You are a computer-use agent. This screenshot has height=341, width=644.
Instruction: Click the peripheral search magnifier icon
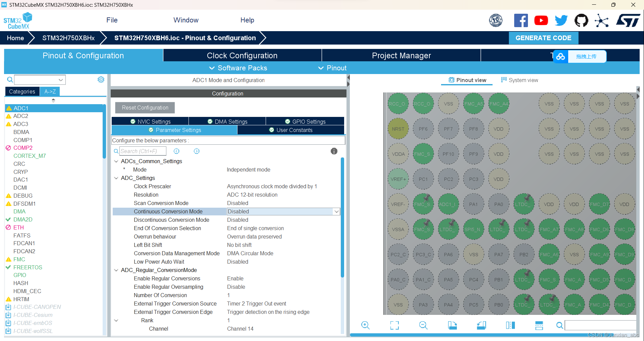(x=10, y=80)
